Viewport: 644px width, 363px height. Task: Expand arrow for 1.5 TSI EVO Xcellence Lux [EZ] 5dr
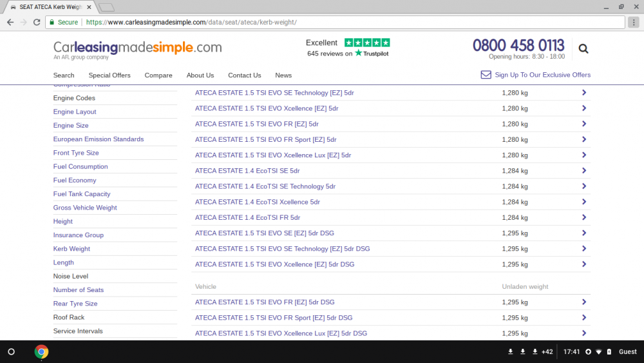click(583, 155)
